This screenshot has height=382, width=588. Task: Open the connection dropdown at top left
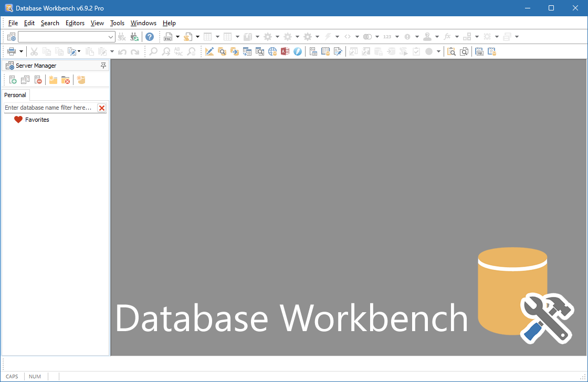tap(110, 36)
